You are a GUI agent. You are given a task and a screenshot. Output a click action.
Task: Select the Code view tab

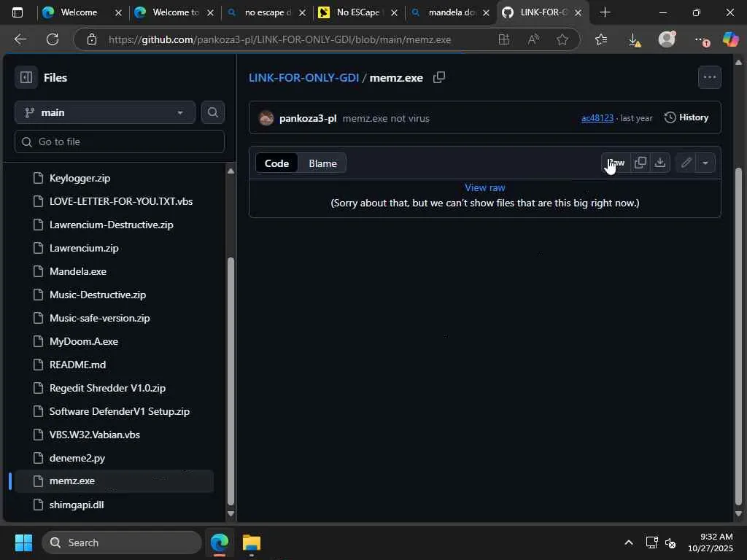click(x=276, y=163)
